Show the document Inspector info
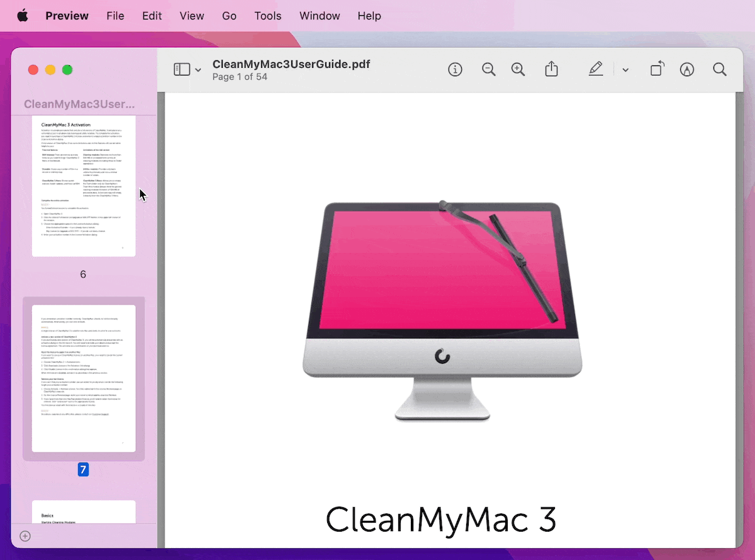The width and height of the screenshot is (755, 560). tap(455, 69)
